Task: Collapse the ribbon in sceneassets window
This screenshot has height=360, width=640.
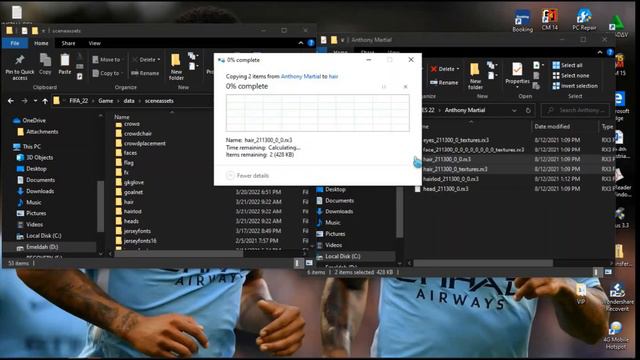Action: coord(301,43)
